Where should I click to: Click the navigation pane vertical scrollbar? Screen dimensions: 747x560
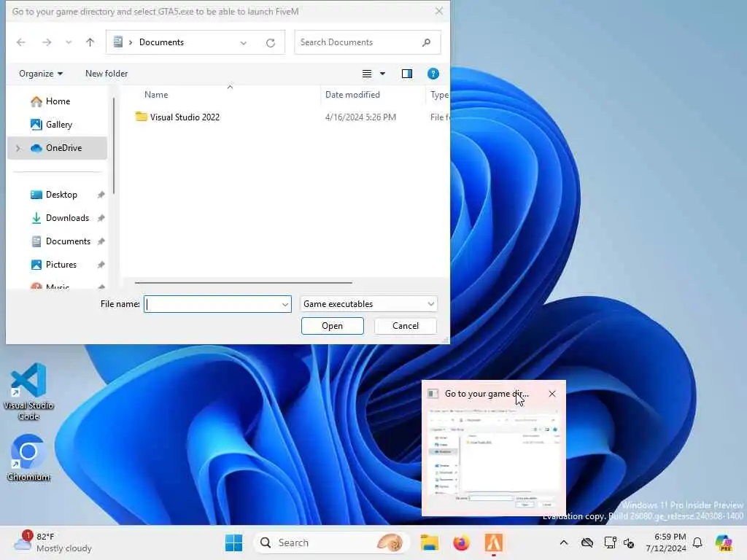[x=114, y=146]
